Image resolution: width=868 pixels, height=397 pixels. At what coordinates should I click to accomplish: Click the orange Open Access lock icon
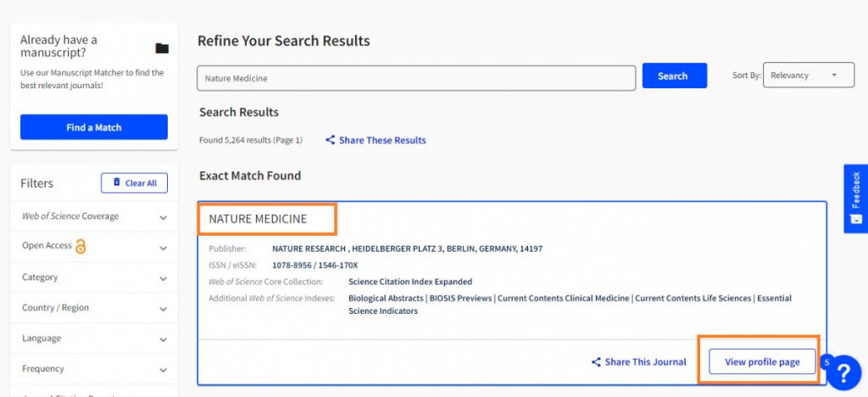[81, 247]
